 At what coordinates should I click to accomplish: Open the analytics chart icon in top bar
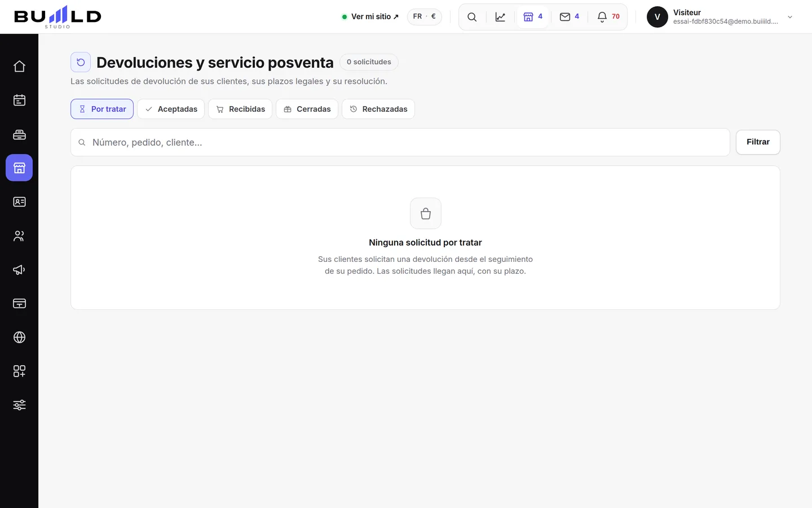(500, 17)
